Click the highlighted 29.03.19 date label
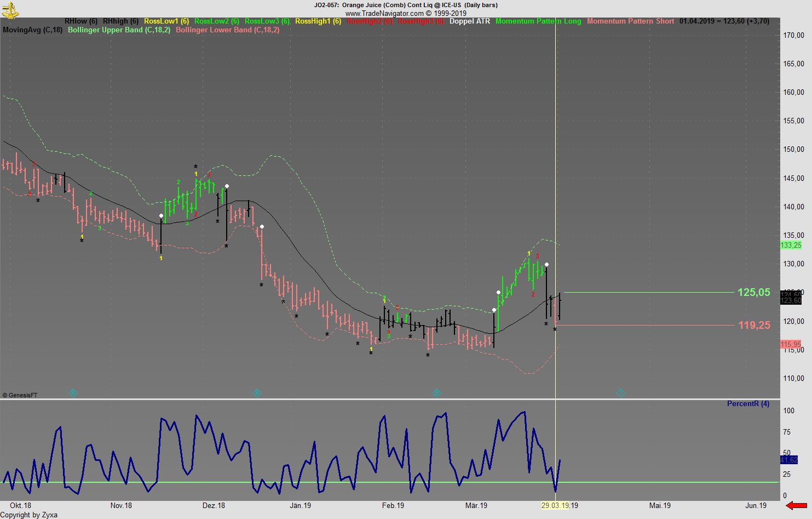Image resolution: width=812 pixels, height=519 pixels. pyautogui.click(x=556, y=505)
